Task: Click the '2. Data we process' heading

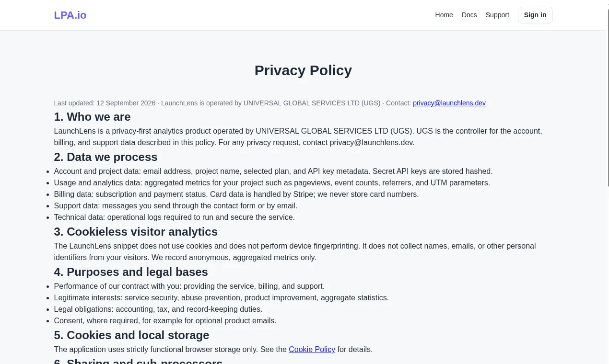Action: (x=105, y=157)
